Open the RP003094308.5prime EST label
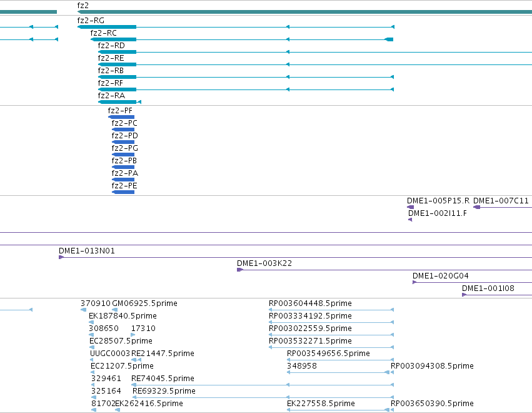This screenshot has width=532, height=413. coord(432,366)
